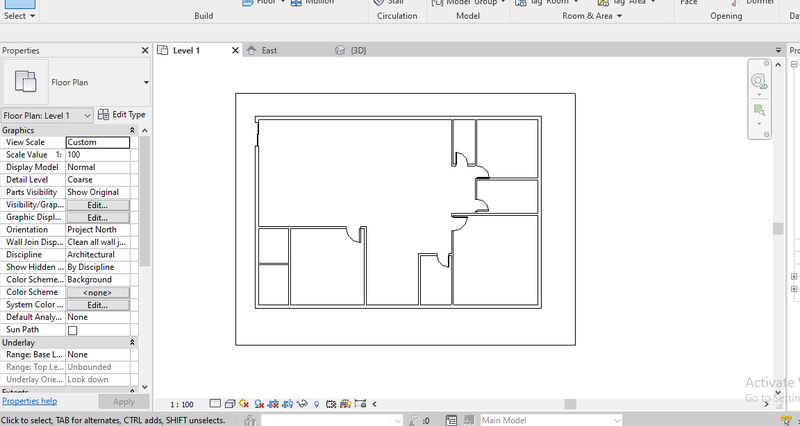
Task: Click Reveal Hidden Elements light bulb
Action: tap(316, 404)
